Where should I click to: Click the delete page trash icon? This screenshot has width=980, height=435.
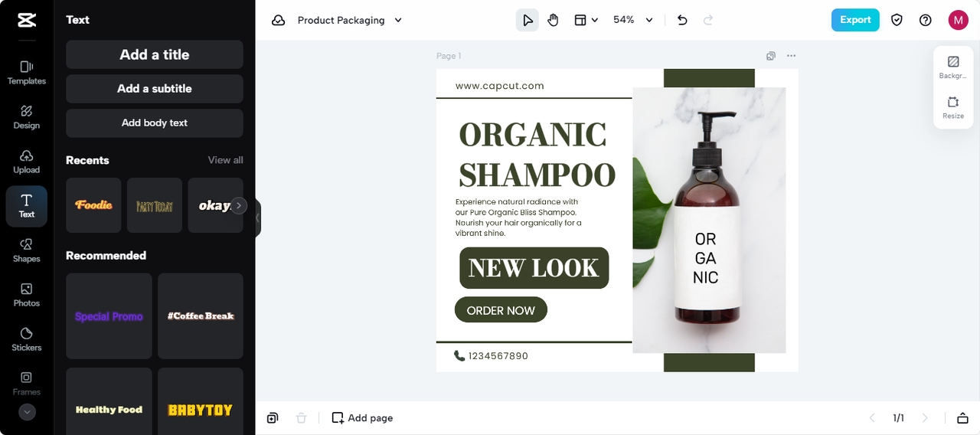pos(301,418)
